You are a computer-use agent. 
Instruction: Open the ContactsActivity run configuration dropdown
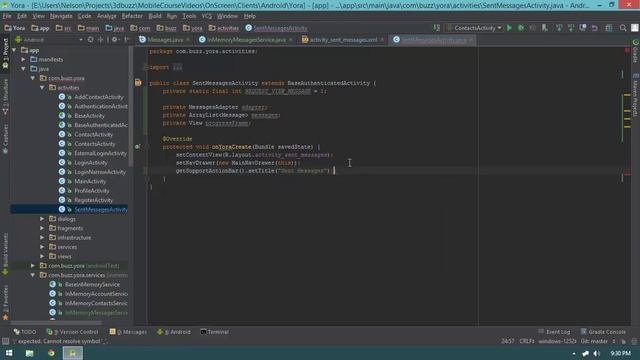[475, 28]
